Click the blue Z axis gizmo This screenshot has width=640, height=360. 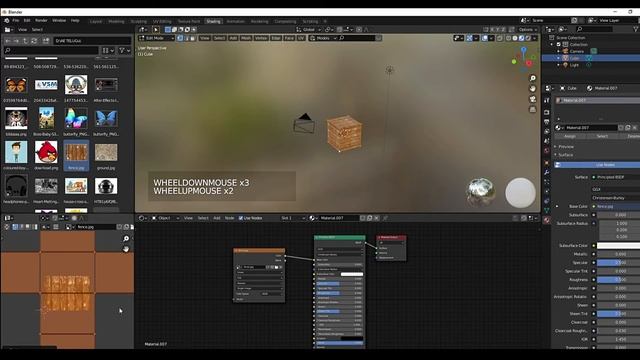[x=524, y=50]
